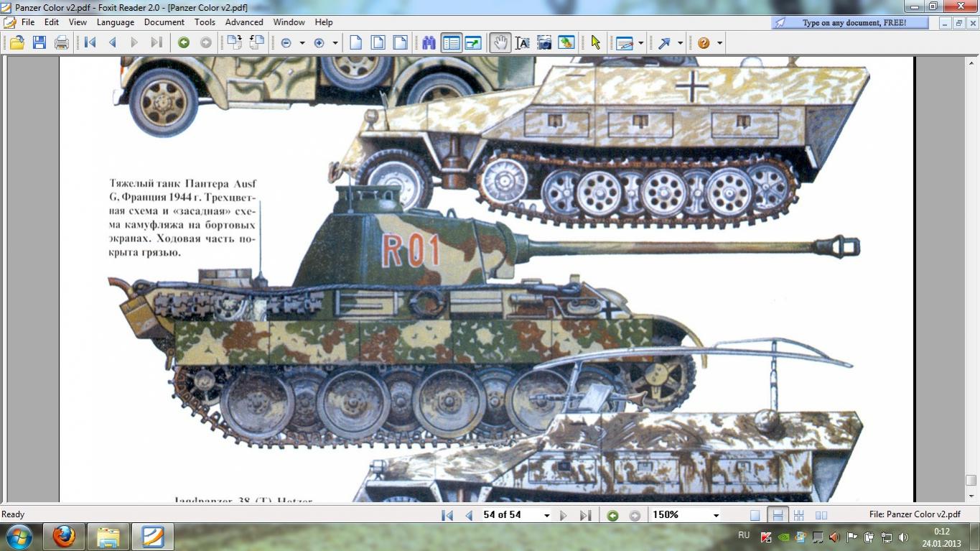Open the Help menu
The height and width of the screenshot is (551, 980).
324,22
